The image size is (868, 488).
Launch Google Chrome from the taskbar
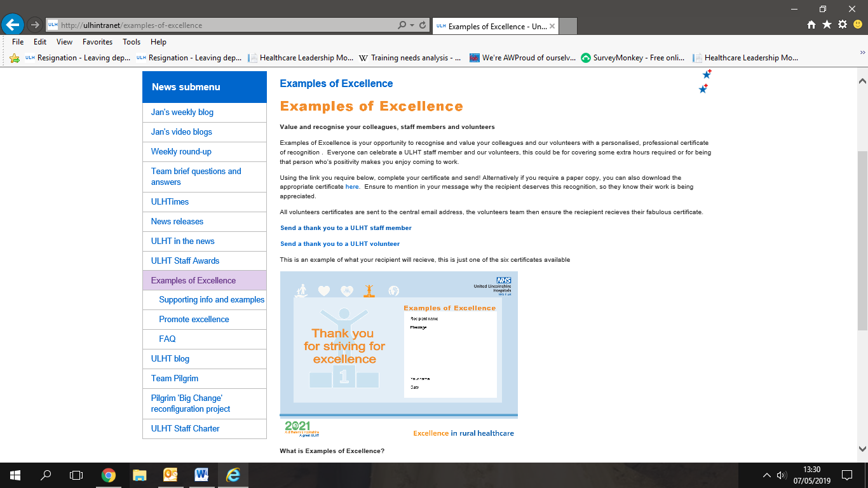pyautogui.click(x=109, y=475)
